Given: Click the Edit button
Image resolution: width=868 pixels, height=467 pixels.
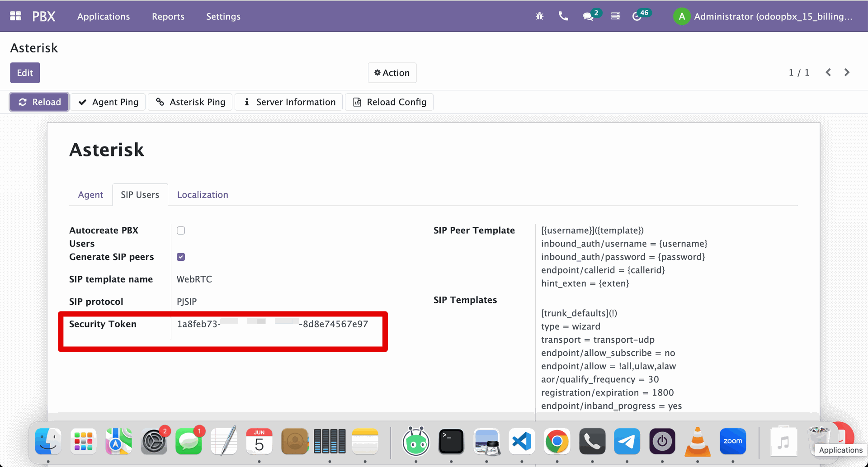Looking at the screenshot, I should pyautogui.click(x=25, y=73).
